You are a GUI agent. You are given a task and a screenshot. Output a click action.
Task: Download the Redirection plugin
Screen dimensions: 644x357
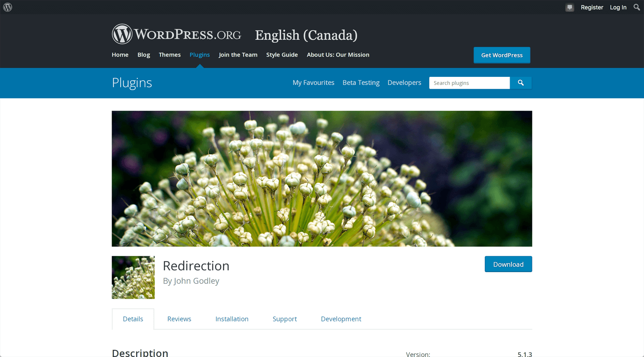click(508, 264)
